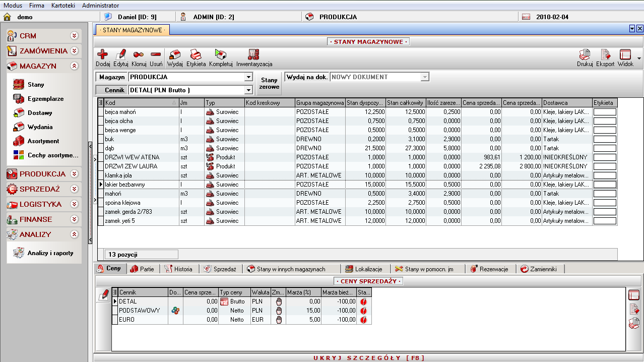This screenshot has height=362, width=644.
Task: Expand the FINANSE sidebar section
Action: click(x=75, y=219)
